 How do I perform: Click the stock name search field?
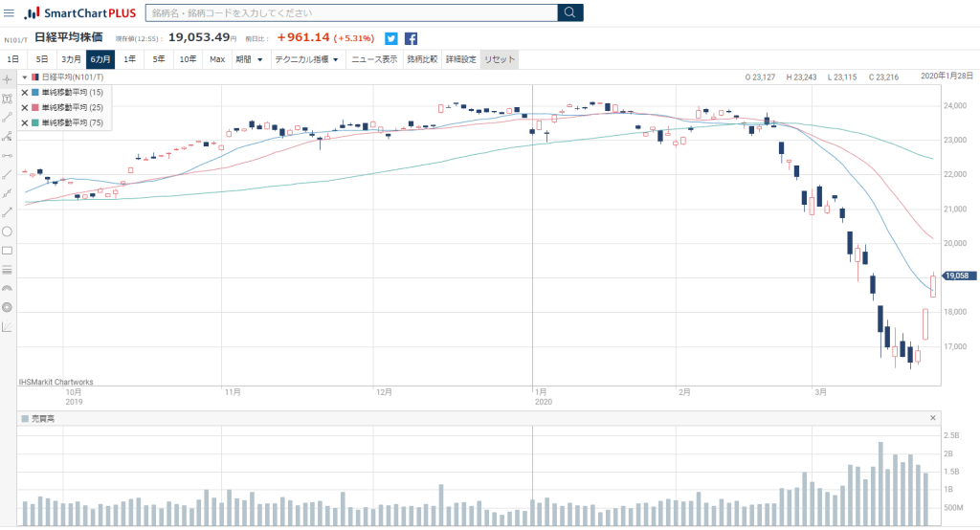[x=350, y=12]
